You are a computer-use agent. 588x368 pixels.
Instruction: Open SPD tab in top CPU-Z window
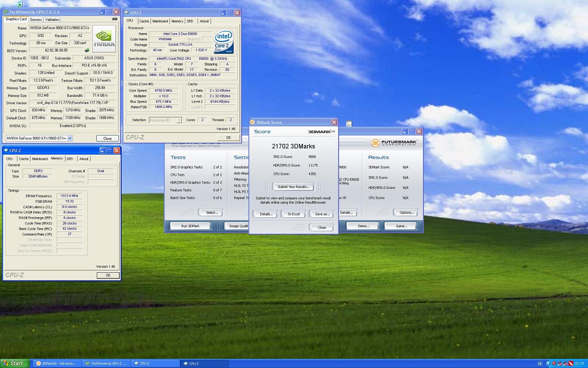point(190,21)
